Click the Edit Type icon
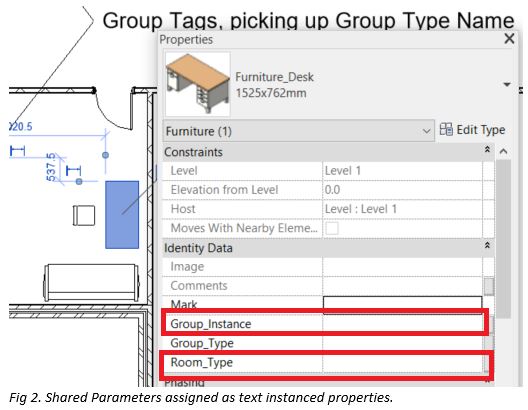 pos(446,129)
